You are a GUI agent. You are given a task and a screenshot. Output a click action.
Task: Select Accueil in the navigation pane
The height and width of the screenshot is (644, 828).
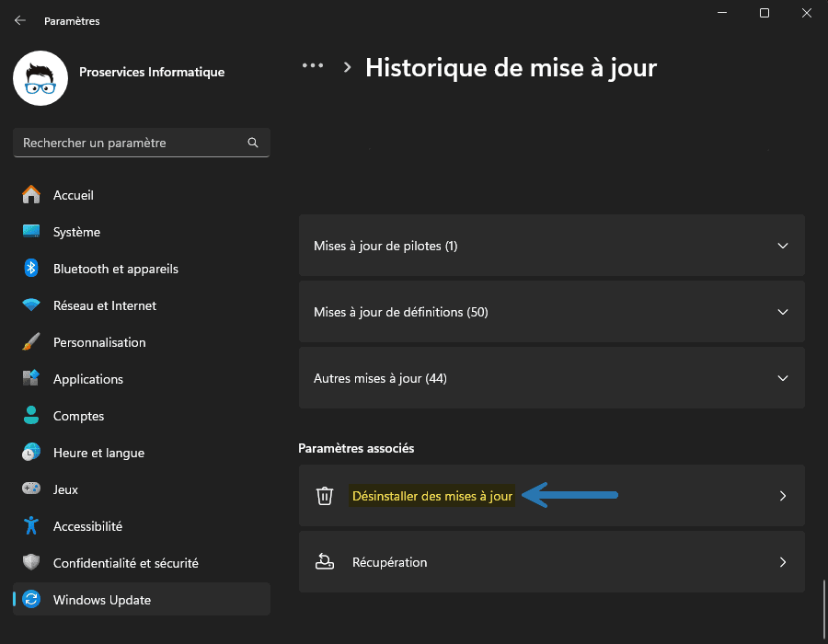pos(73,195)
